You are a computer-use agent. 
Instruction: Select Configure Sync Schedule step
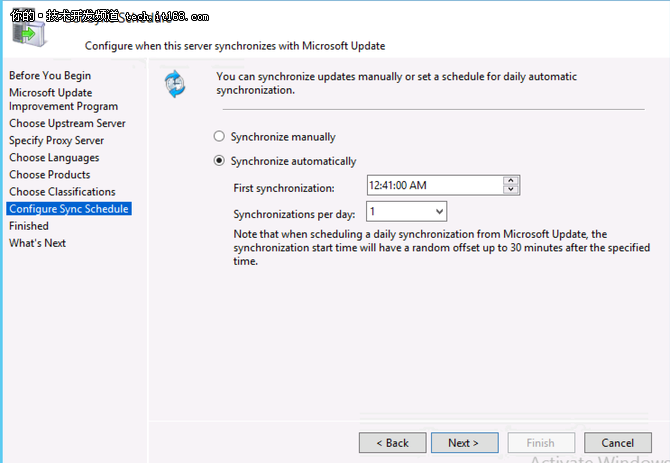(69, 209)
